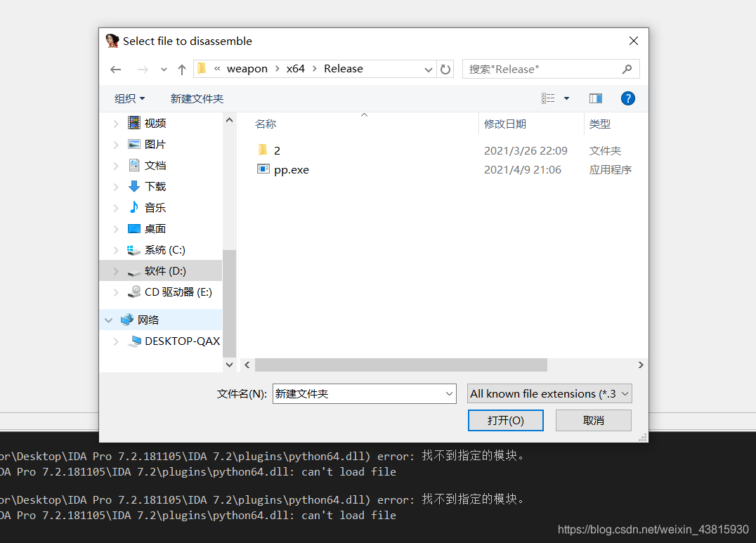Open the view options dropdown arrow
This screenshot has height=543, width=756.
click(x=566, y=98)
